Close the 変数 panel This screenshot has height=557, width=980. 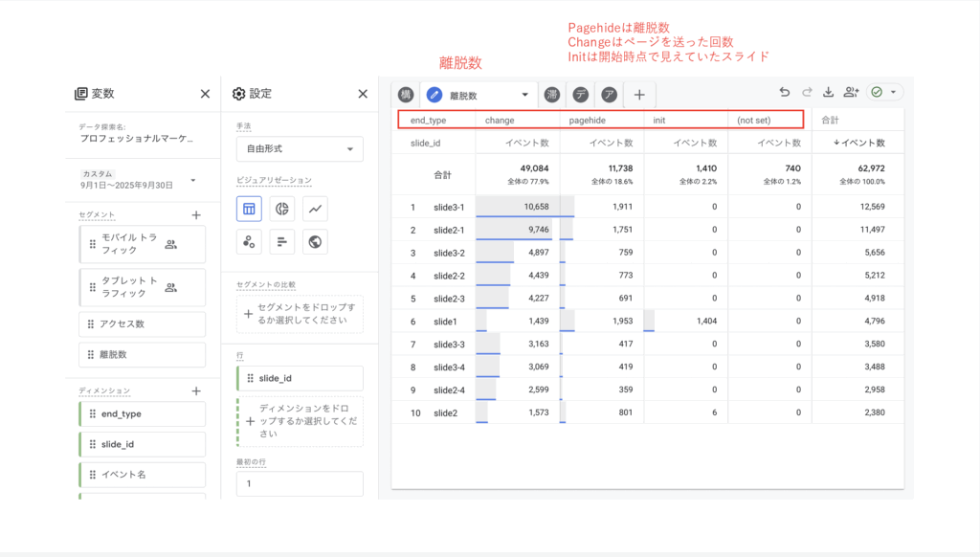click(x=205, y=94)
